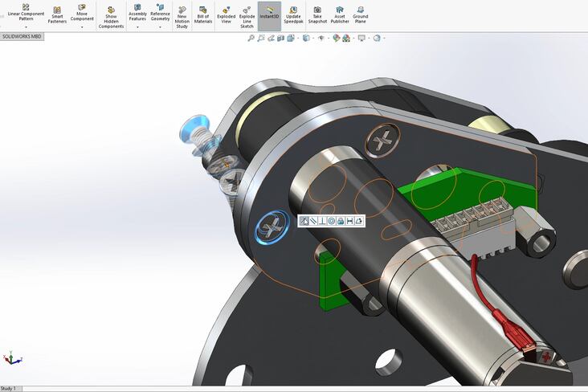Click Show Hidden Components
The image size is (588, 392).
click(x=111, y=17)
